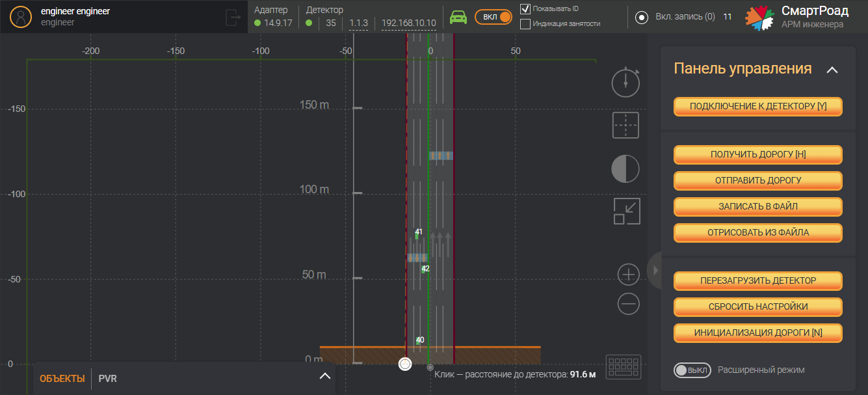Collapse the right side panel arrow

click(655, 269)
